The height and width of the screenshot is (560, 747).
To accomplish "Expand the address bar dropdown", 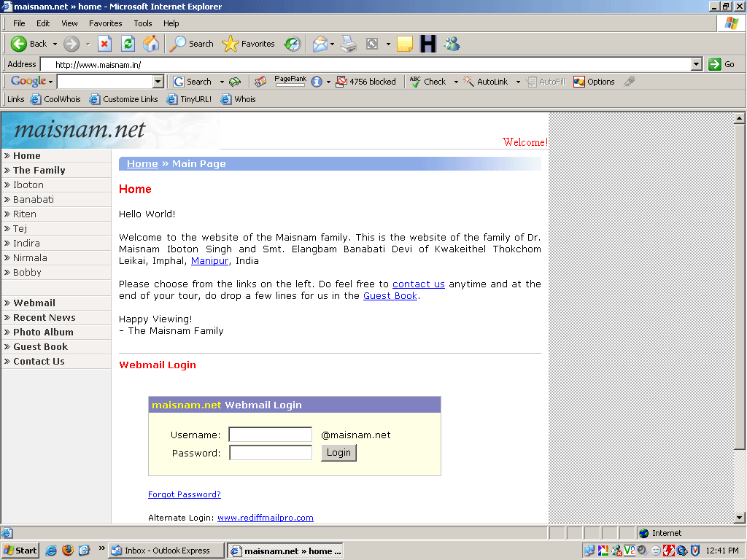I will [696, 64].
